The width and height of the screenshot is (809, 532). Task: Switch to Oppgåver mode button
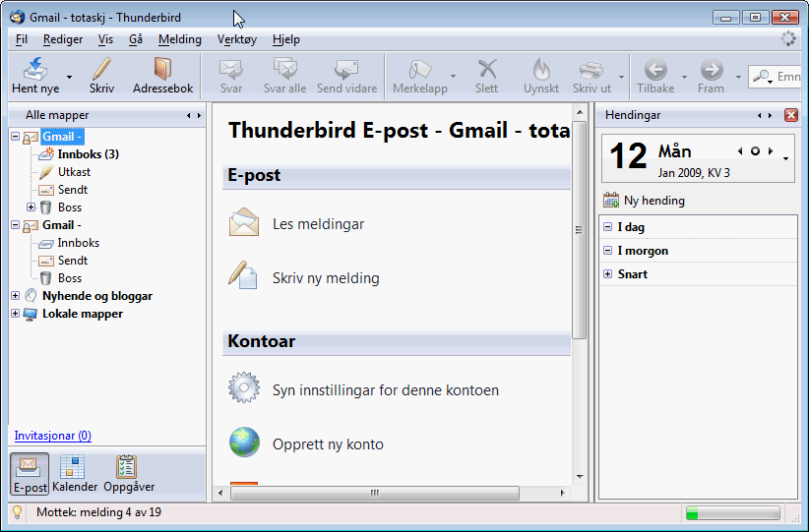point(129,474)
